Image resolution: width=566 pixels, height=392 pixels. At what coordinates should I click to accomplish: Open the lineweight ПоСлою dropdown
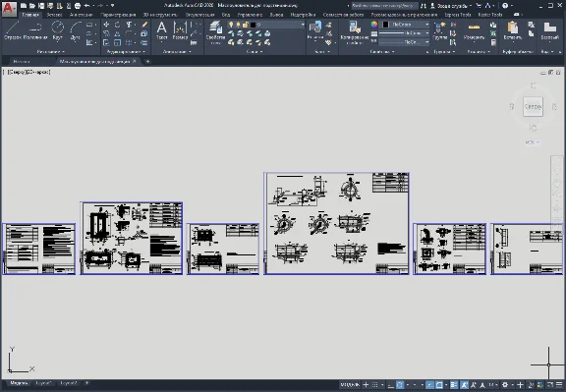tap(403, 33)
